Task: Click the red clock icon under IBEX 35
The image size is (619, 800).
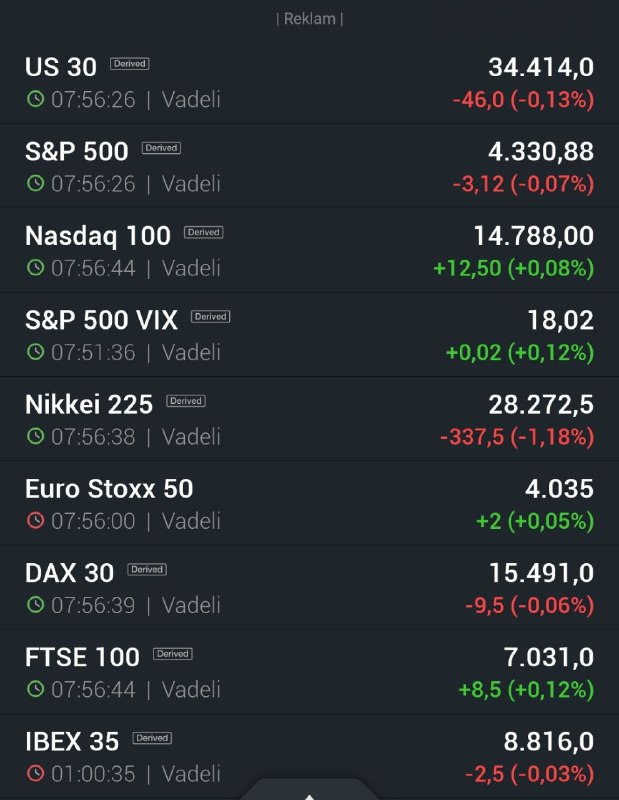Action: coord(35,772)
